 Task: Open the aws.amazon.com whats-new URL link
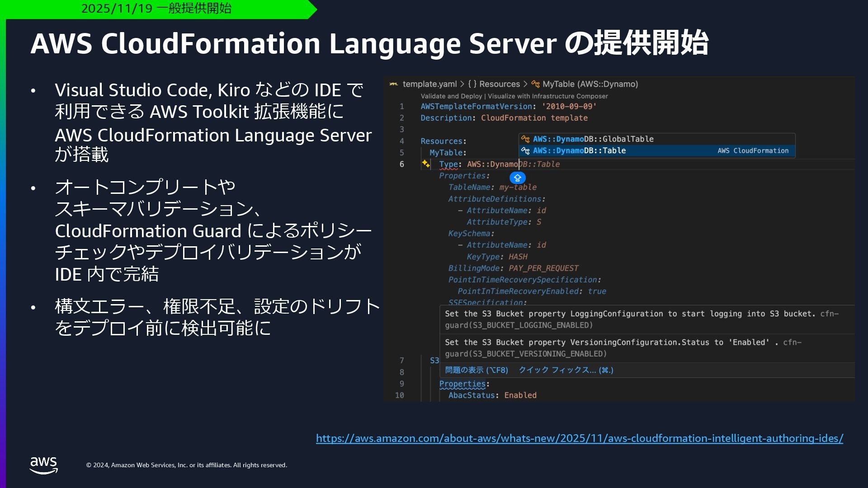[579, 438]
